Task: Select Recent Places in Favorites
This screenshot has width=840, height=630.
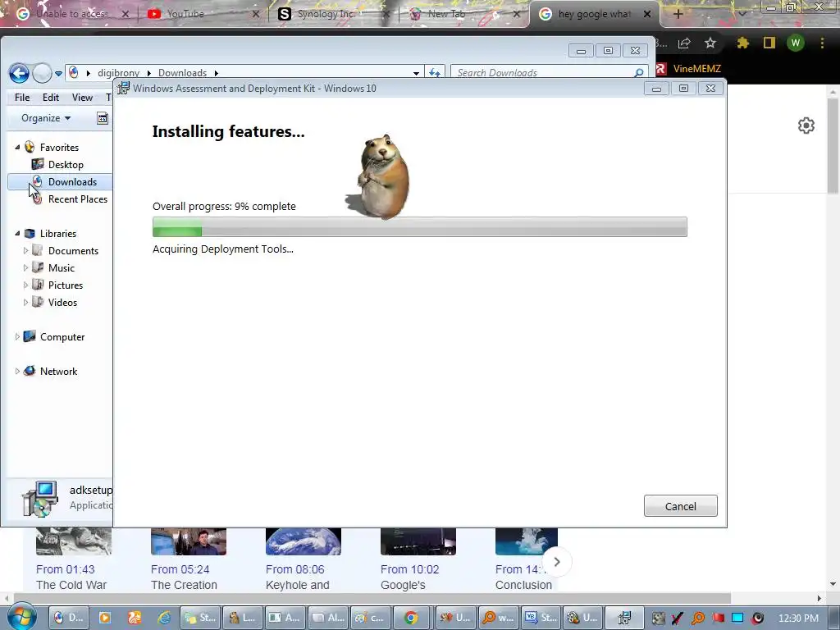Action: pyautogui.click(x=77, y=199)
